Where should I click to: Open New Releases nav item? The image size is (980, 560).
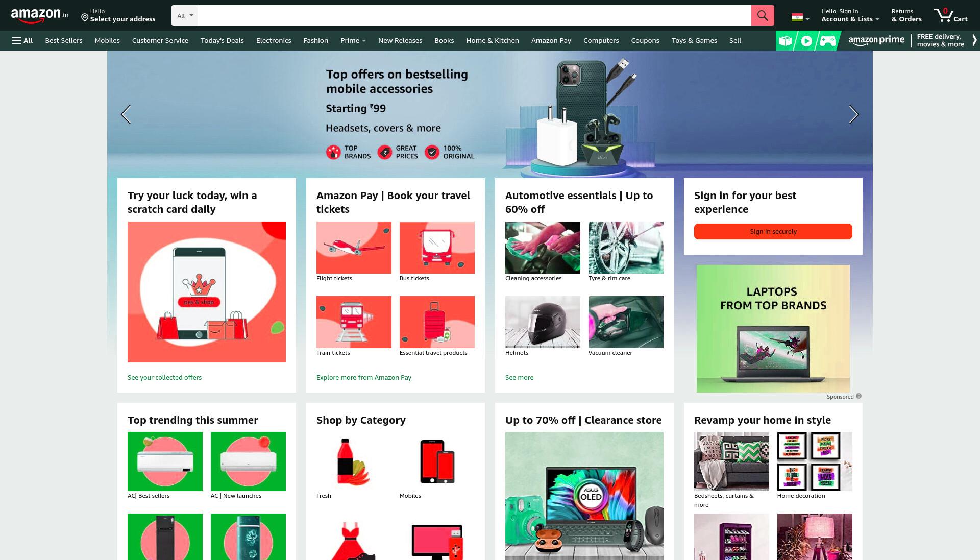pos(400,40)
